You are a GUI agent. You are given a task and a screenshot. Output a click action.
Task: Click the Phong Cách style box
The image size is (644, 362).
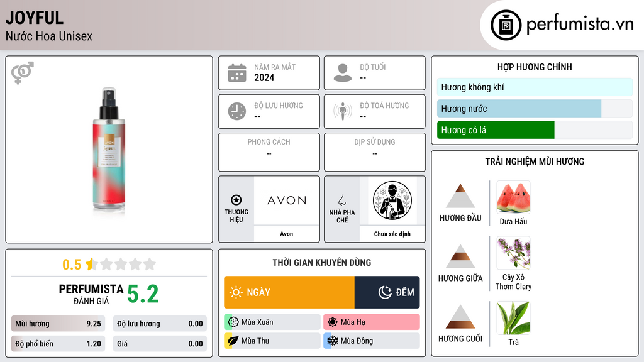pos(269,152)
